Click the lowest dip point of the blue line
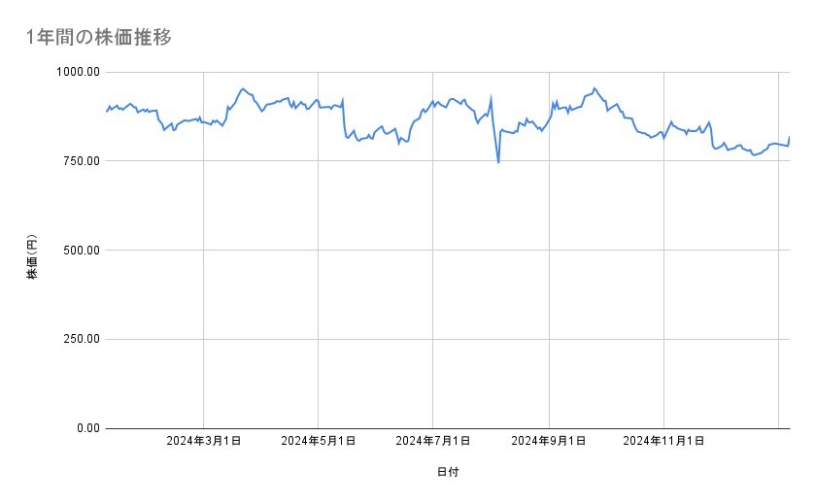815x504 pixels. [498, 162]
